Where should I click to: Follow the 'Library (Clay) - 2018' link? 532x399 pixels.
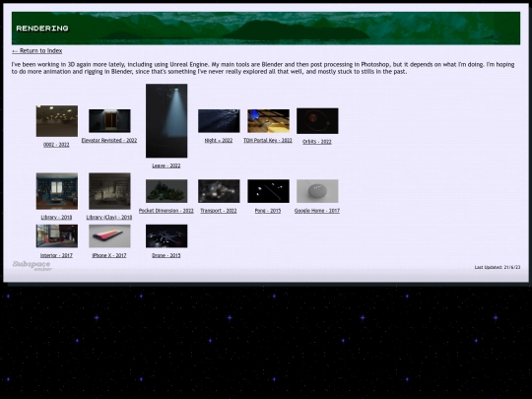[109, 217]
